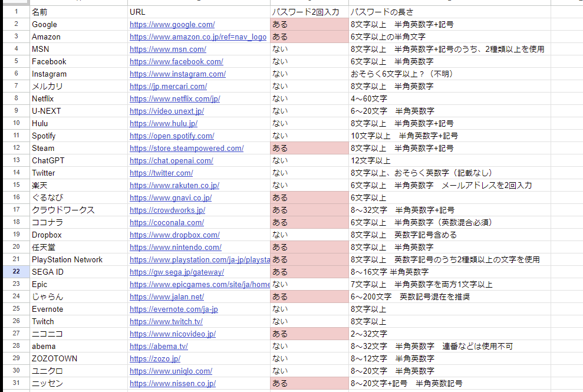Open the evernote.com/ja-jp link
The width and height of the screenshot is (583, 392).
point(174,309)
